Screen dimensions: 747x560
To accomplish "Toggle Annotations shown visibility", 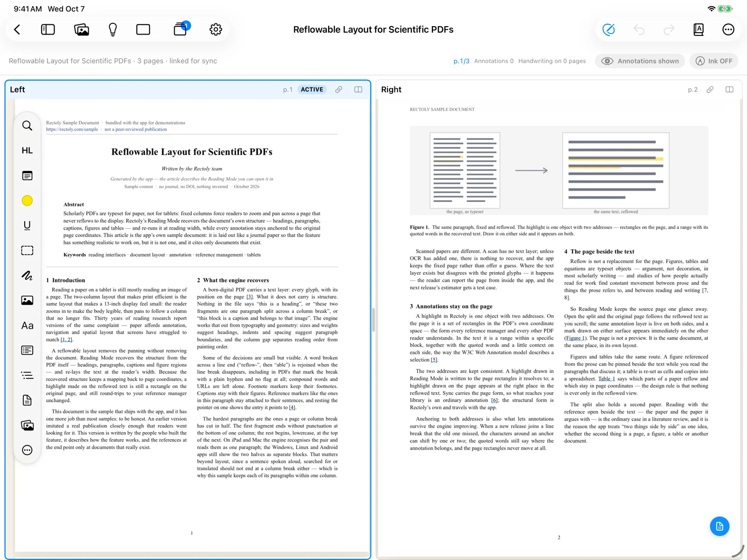I will [x=640, y=61].
